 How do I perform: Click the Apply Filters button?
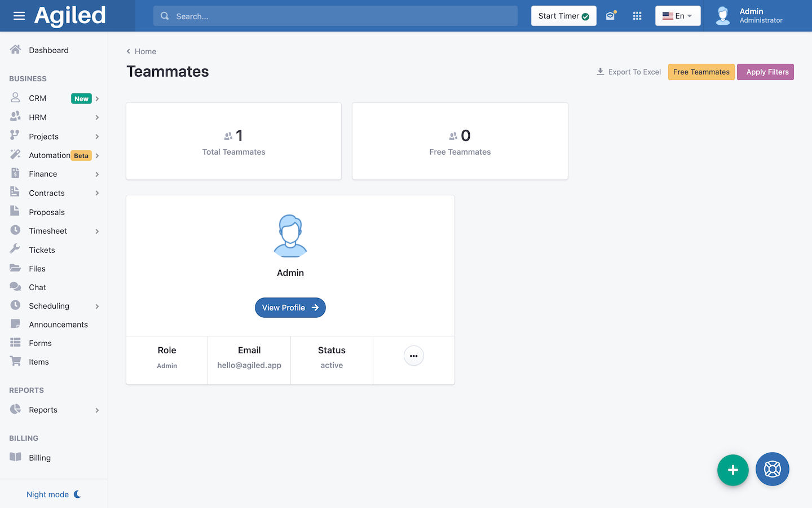pyautogui.click(x=766, y=72)
